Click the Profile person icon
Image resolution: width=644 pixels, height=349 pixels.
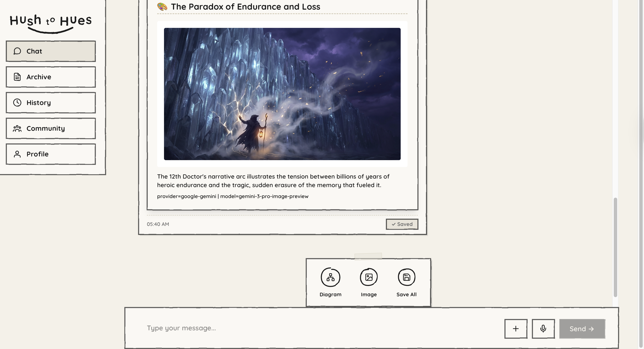tap(17, 154)
